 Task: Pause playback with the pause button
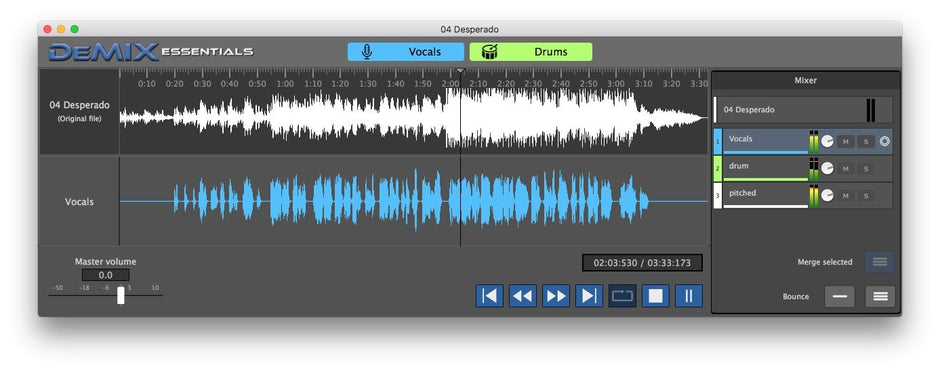tap(689, 296)
